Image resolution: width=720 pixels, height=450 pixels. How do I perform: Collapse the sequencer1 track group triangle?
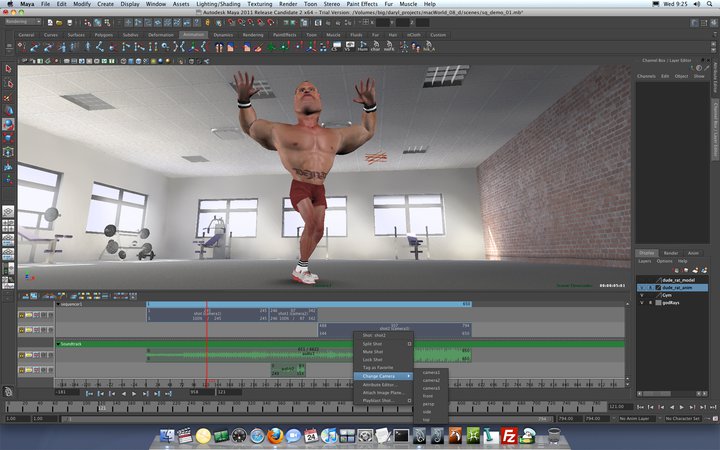58,304
